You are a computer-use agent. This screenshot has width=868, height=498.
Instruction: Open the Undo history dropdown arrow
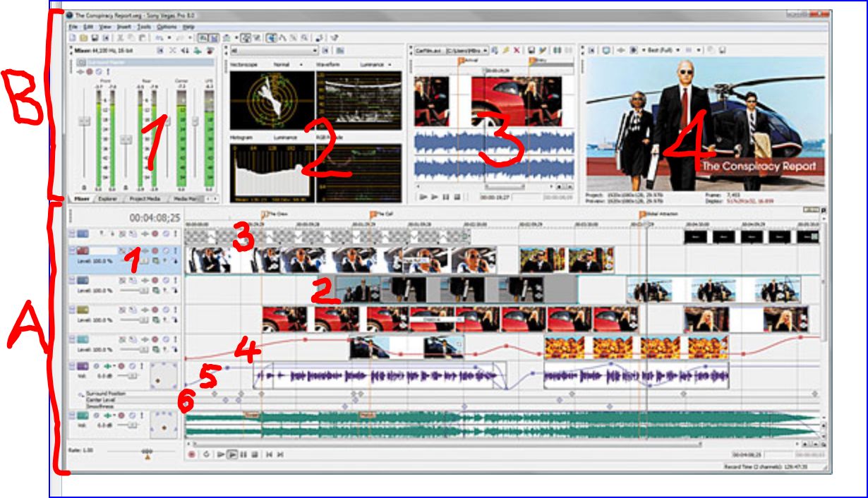(169, 38)
